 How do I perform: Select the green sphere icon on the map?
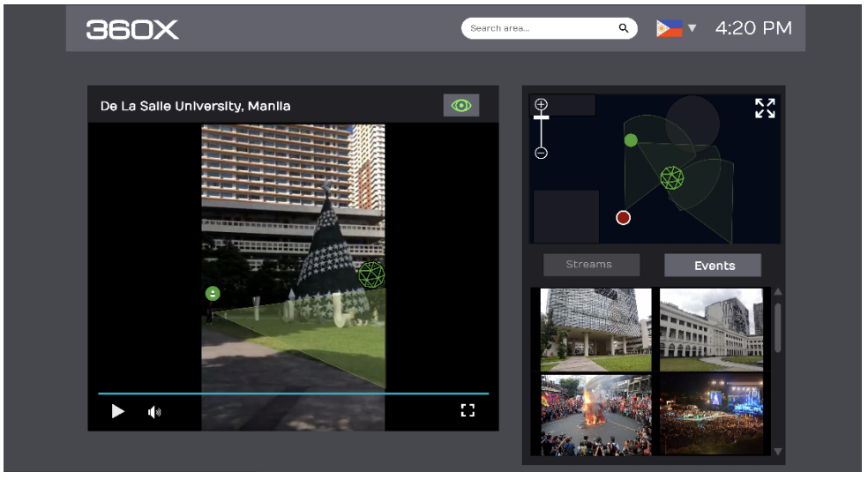point(672,178)
